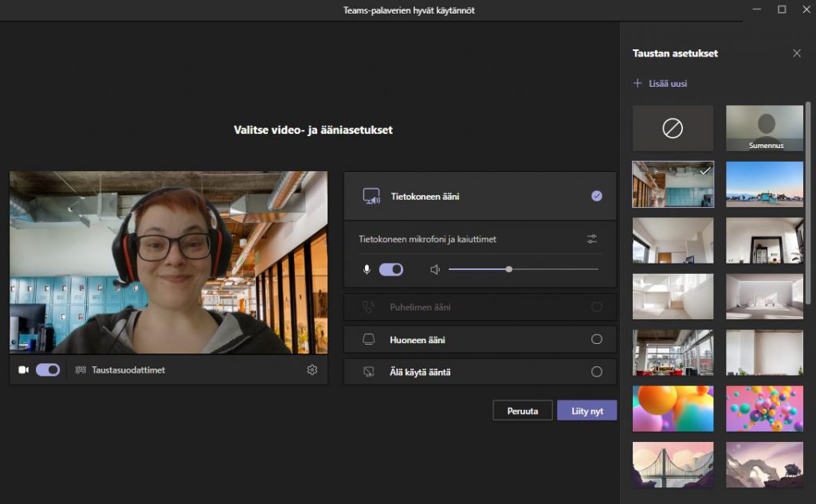Click the room audio device icon
This screenshot has height=504, width=816.
click(368, 340)
